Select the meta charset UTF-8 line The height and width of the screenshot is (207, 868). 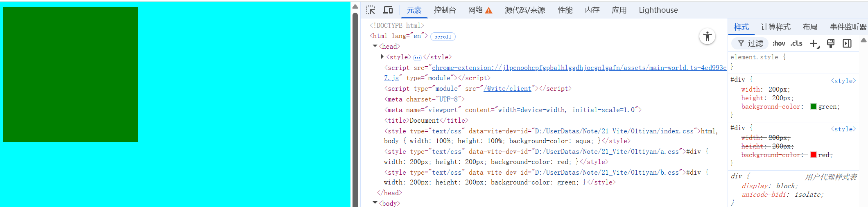click(x=425, y=99)
